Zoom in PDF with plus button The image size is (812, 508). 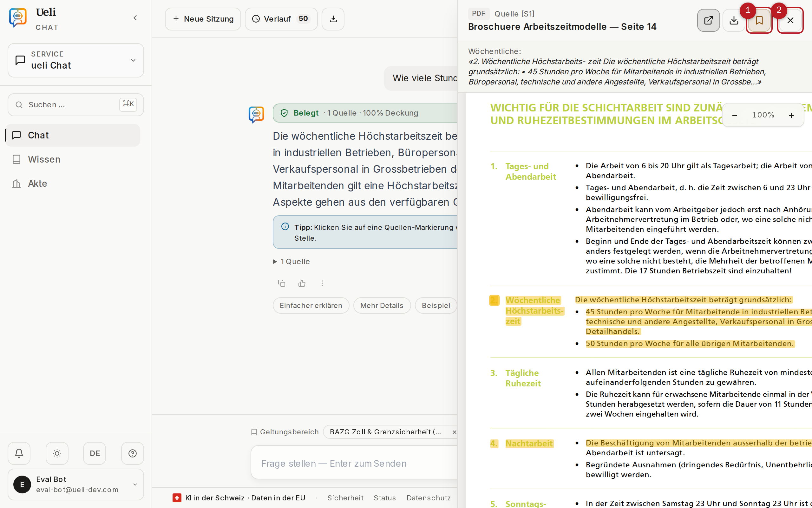(x=791, y=115)
